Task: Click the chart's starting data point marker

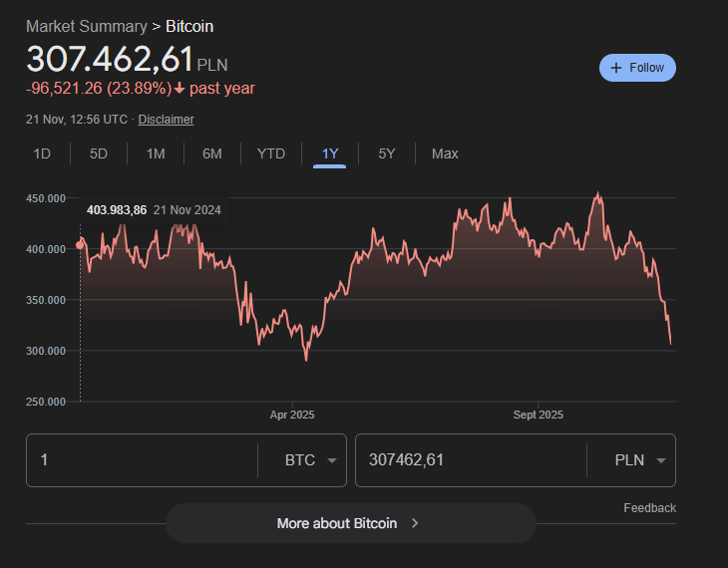Action: [x=81, y=245]
